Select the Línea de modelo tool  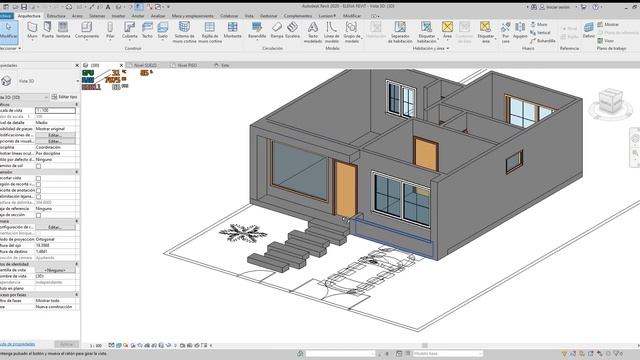(331, 32)
